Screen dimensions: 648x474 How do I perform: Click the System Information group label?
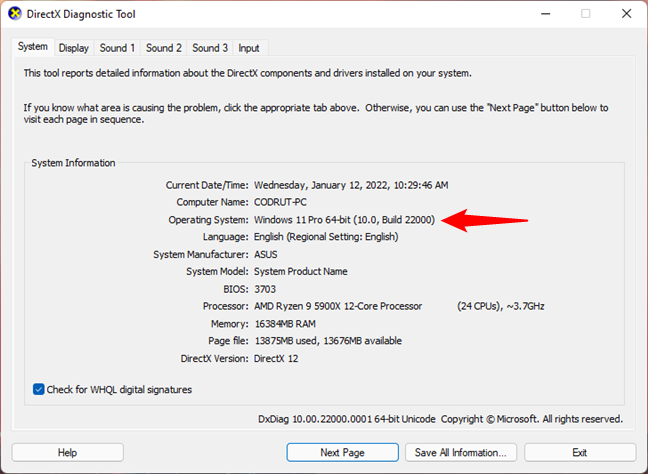[x=73, y=163]
